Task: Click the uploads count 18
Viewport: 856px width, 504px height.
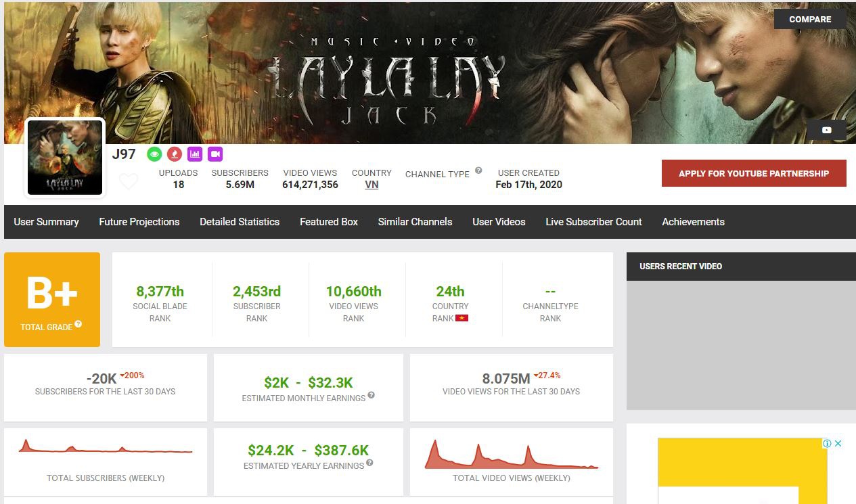Action: pos(178,185)
